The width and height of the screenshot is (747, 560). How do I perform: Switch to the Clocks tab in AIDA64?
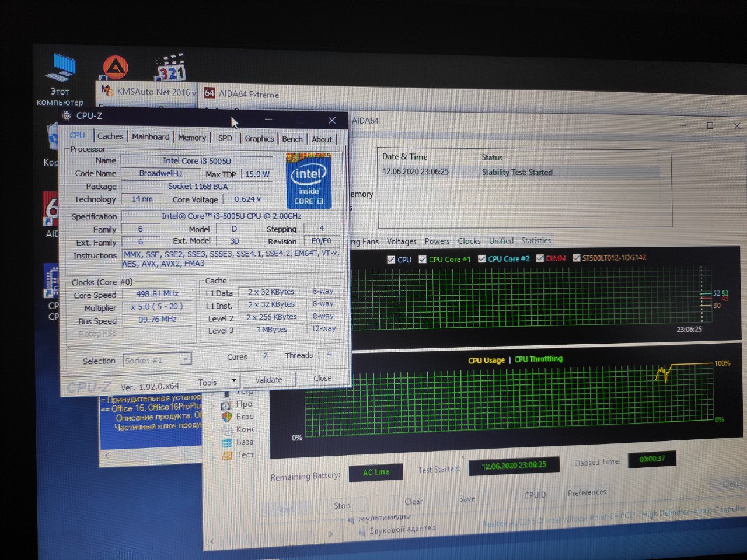(469, 241)
